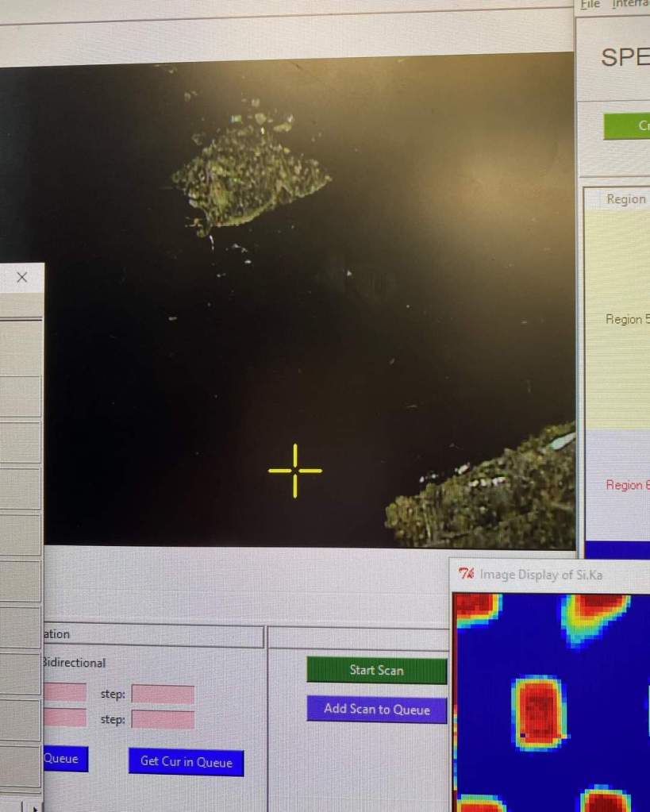Close the small panel with the X icon
This screenshot has width=650, height=812.
coord(22,278)
